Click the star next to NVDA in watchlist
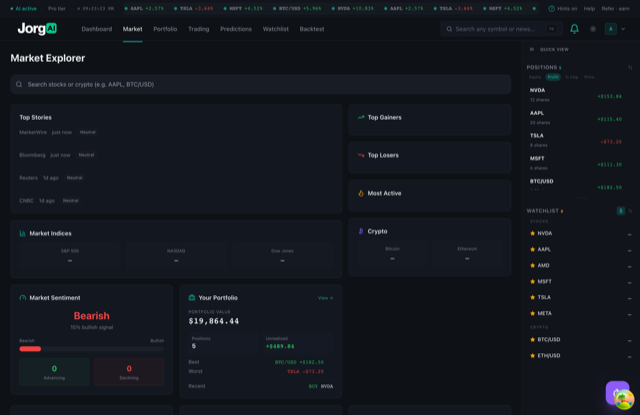Image resolution: width=640 pixels, height=415 pixels. click(532, 233)
